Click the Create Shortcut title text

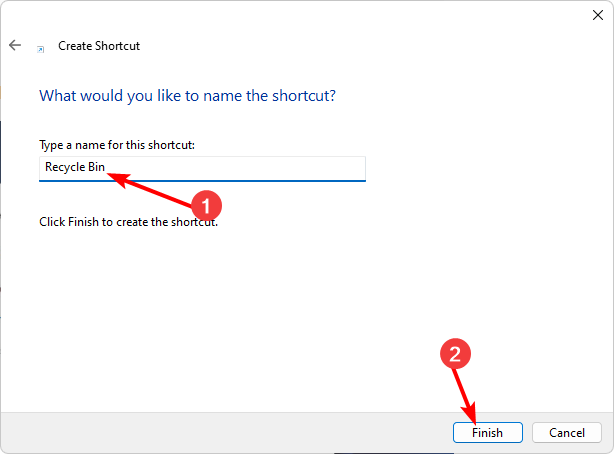click(99, 46)
